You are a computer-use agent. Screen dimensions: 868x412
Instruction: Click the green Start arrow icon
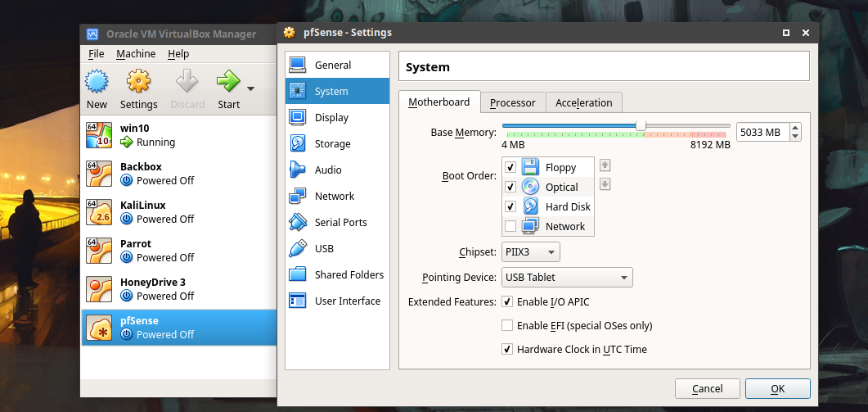pos(228,82)
